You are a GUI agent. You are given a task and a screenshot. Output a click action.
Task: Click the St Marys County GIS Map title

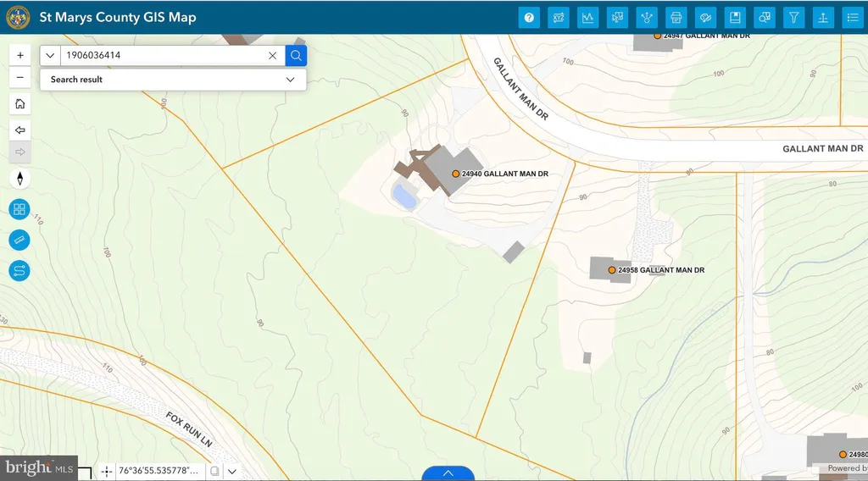point(117,17)
